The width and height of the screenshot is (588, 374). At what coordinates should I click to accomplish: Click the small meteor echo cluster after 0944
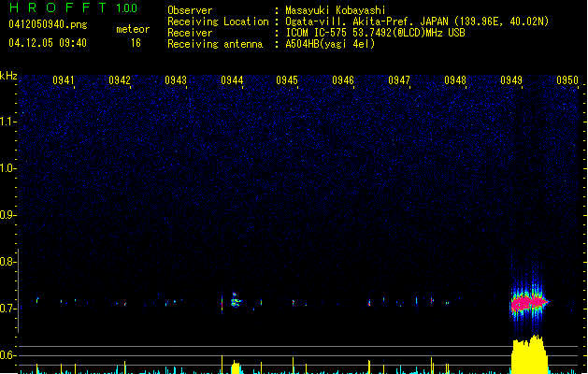coord(236,300)
